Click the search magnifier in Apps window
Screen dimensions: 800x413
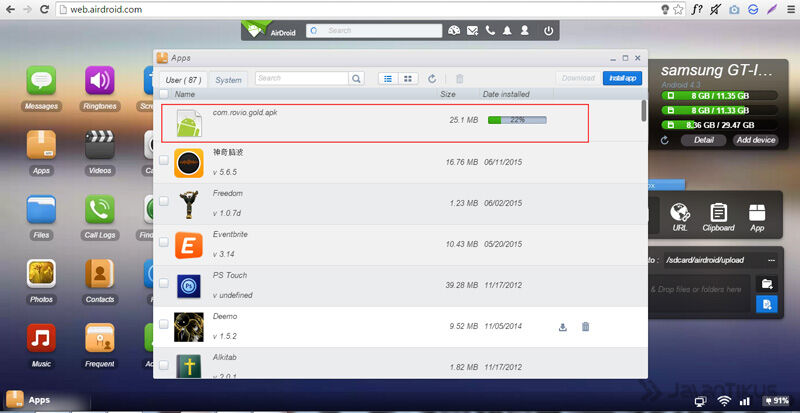coord(356,79)
